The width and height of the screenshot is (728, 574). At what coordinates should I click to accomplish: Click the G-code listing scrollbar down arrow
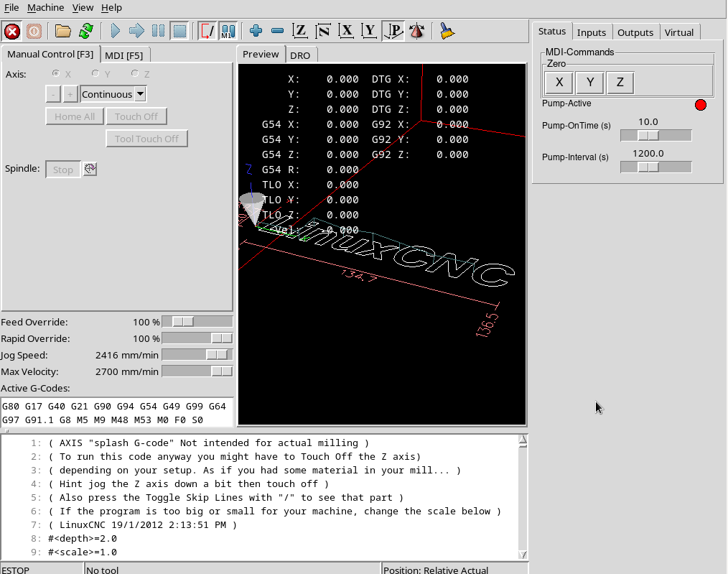523,555
